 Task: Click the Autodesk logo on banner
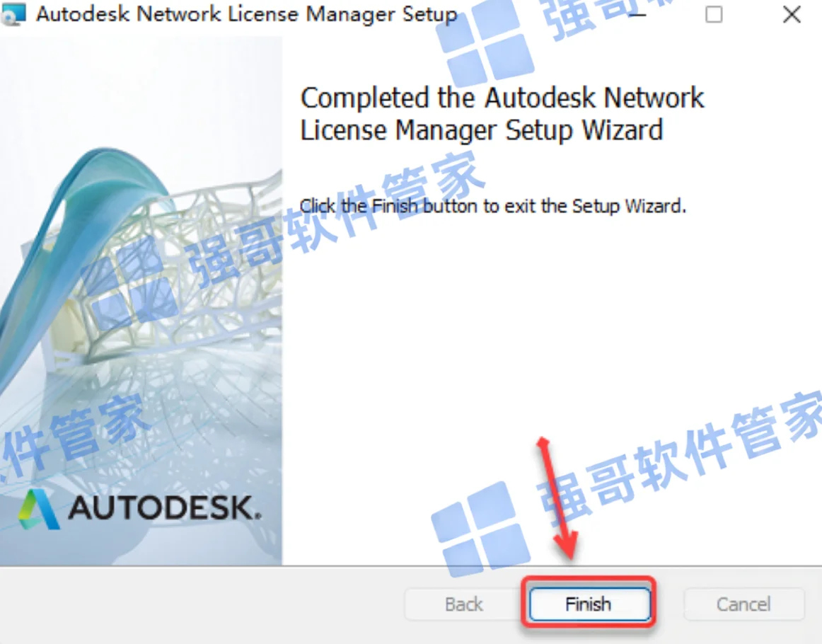139,509
